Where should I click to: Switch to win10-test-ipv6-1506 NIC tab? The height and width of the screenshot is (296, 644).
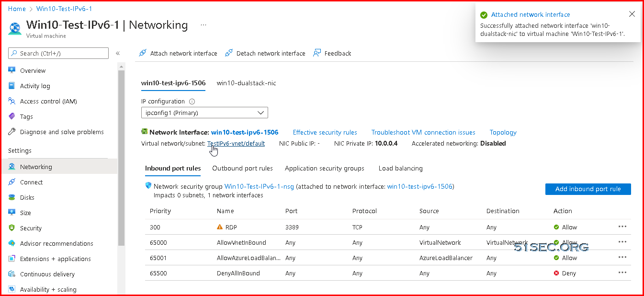[173, 83]
